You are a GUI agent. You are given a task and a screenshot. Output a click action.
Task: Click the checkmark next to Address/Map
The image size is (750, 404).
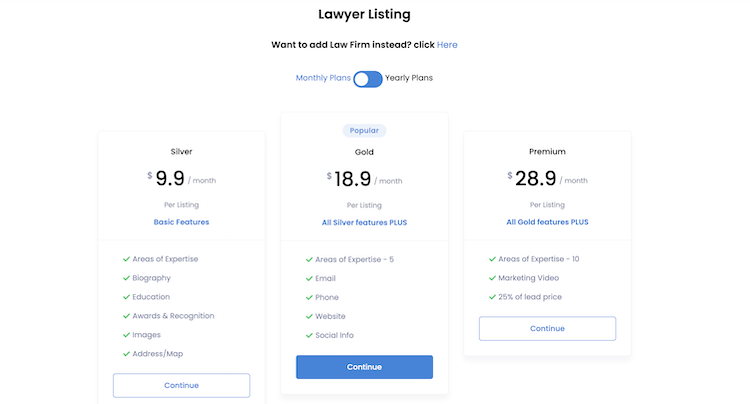tap(125, 354)
